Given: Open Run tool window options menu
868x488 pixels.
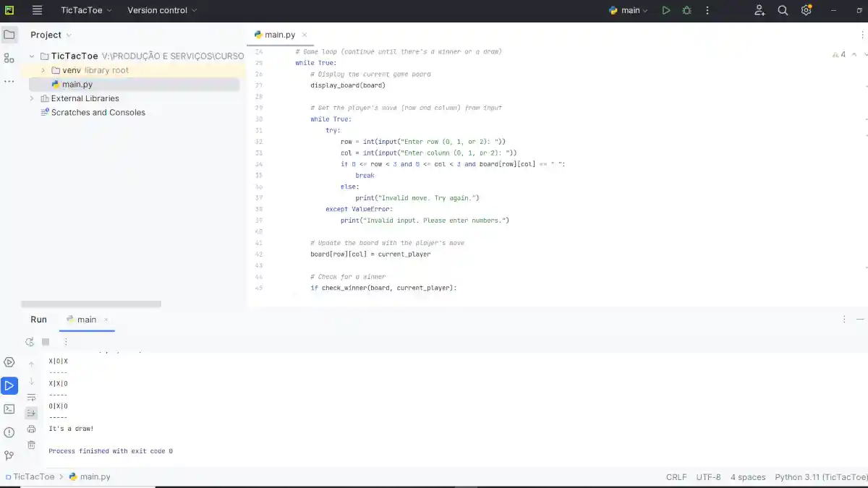Looking at the screenshot, I should tap(844, 319).
